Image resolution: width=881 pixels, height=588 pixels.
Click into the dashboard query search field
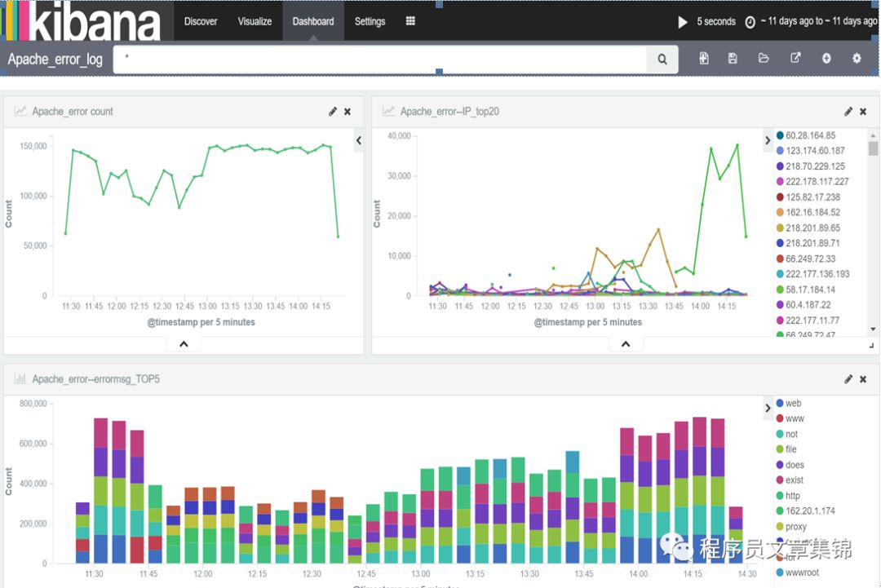point(380,59)
